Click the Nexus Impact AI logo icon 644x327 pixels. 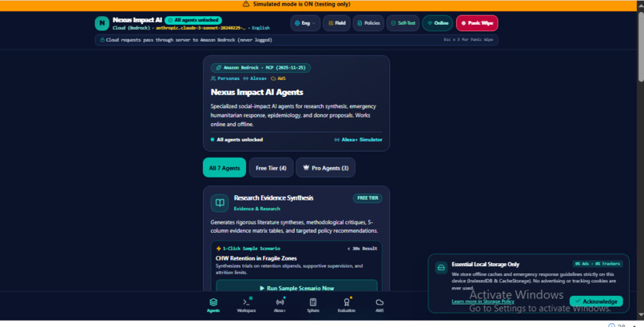(101, 23)
